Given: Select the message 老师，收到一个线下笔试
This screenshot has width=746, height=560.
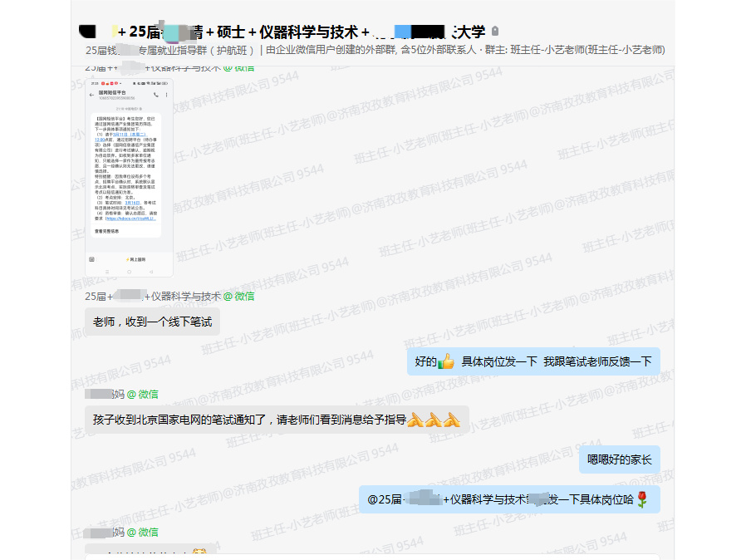Looking at the screenshot, I should [151, 322].
